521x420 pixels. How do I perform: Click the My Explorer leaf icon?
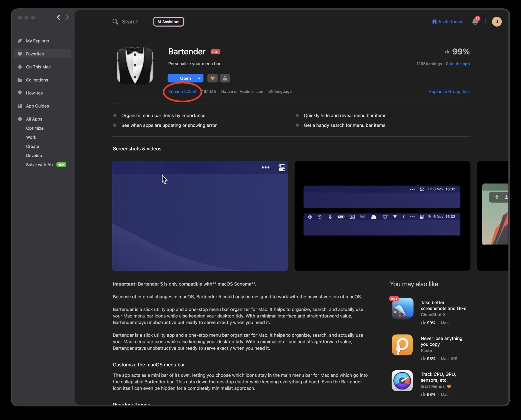(x=20, y=41)
